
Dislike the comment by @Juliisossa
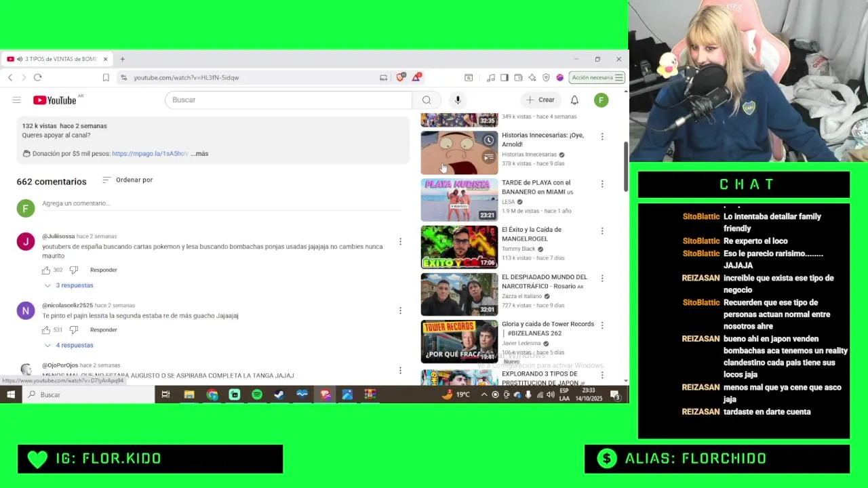(x=74, y=270)
